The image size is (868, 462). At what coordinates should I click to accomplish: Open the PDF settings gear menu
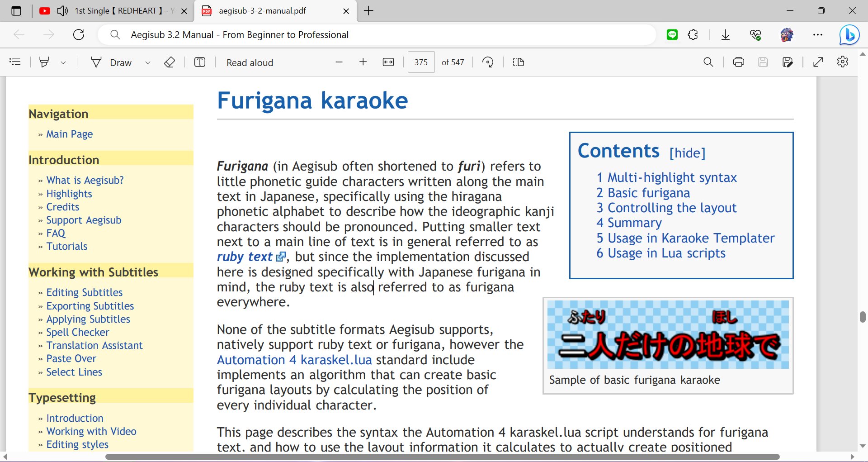tap(843, 62)
